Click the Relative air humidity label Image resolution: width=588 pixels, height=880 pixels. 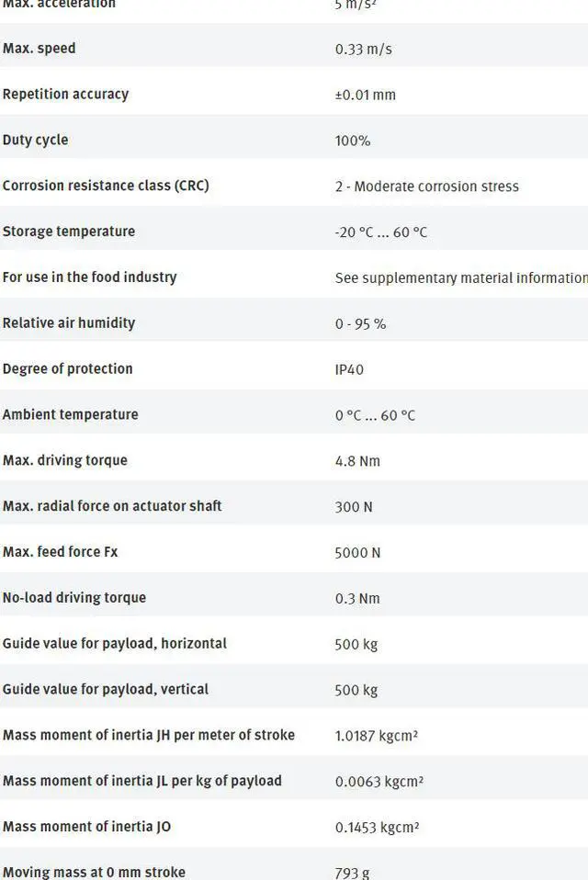coord(69,322)
